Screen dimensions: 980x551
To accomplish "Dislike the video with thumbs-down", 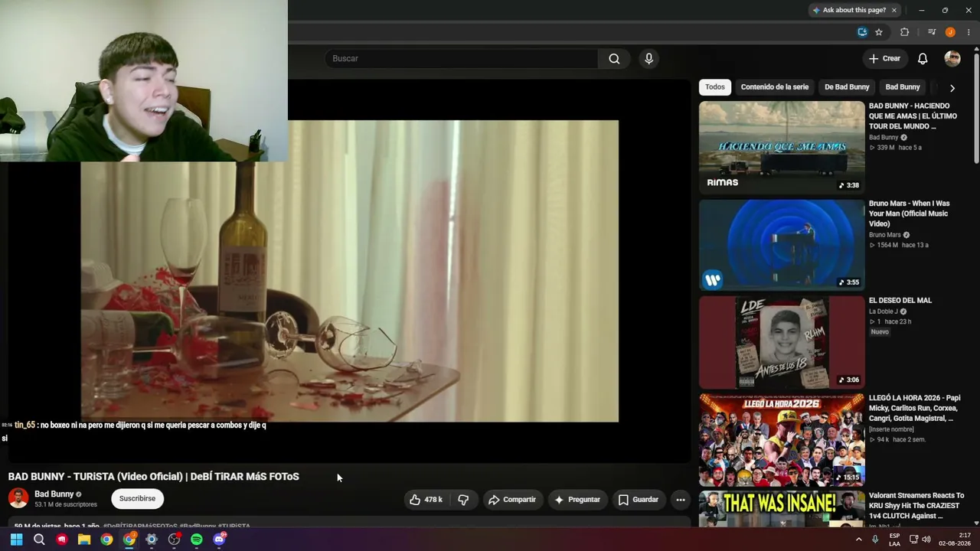I will 463,500.
